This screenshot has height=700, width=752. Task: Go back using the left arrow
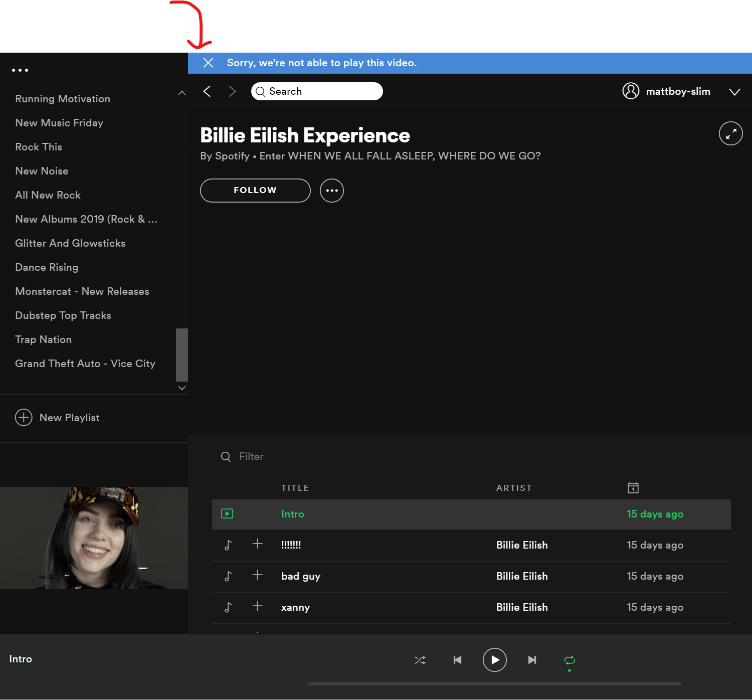coord(207,91)
